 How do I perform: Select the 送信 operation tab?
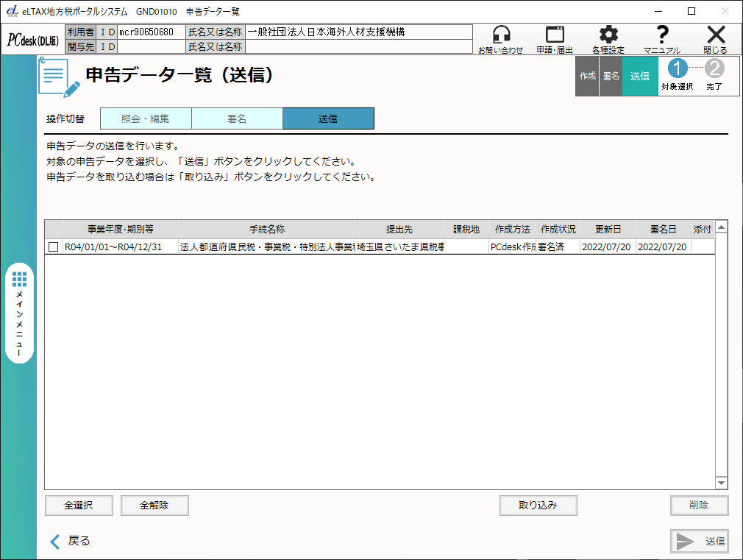coord(328,118)
